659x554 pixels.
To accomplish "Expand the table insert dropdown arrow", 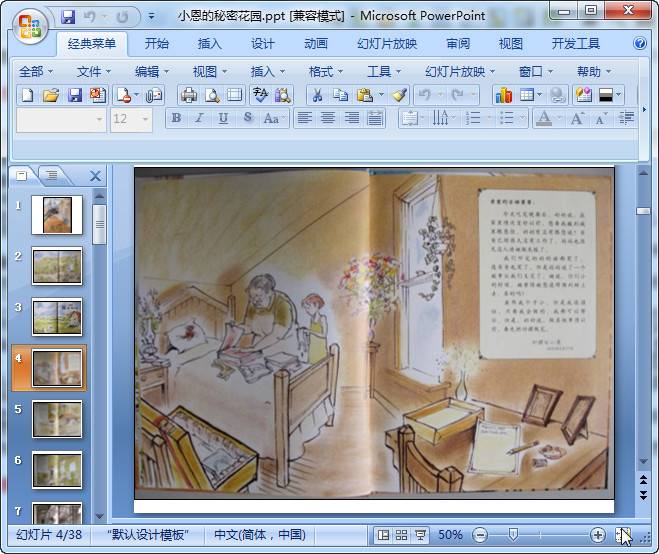I will (x=540, y=95).
